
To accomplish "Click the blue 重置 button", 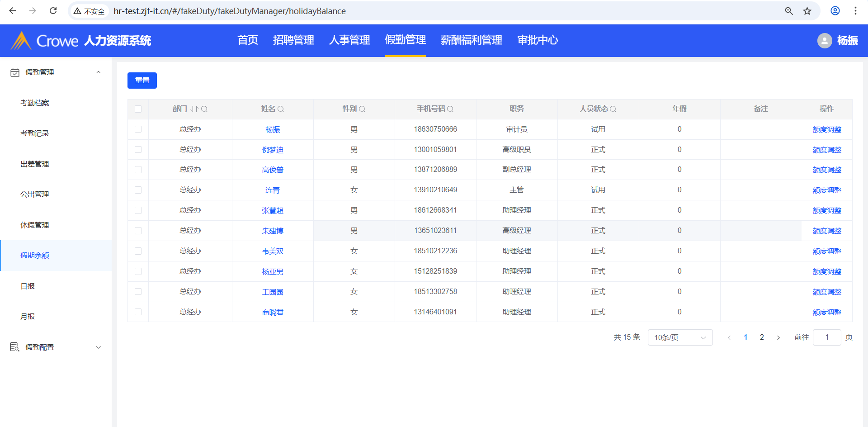I will 142,81.
